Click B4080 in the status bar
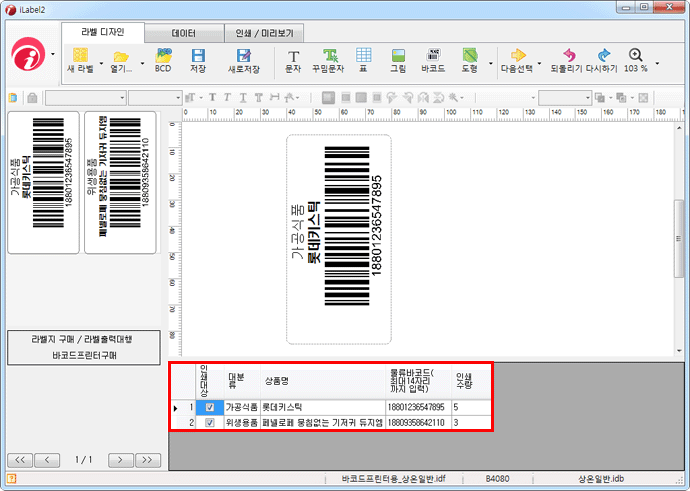690x491 pixels. tap(497, 479)
